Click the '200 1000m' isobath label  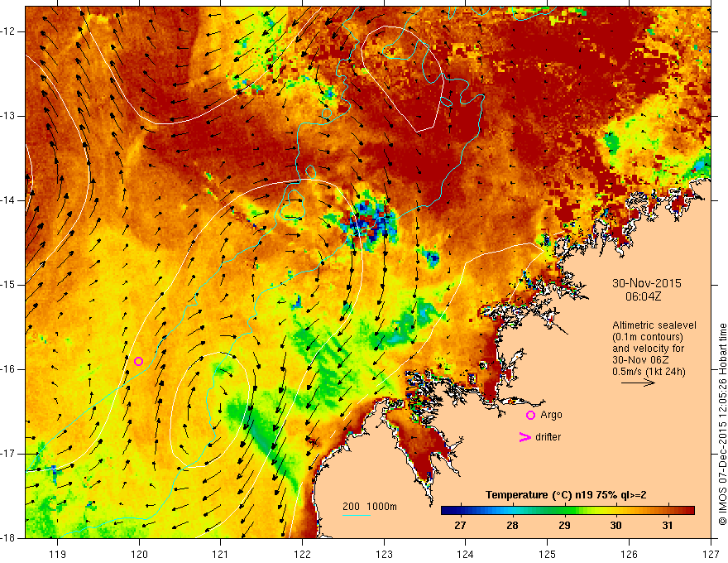370,507
